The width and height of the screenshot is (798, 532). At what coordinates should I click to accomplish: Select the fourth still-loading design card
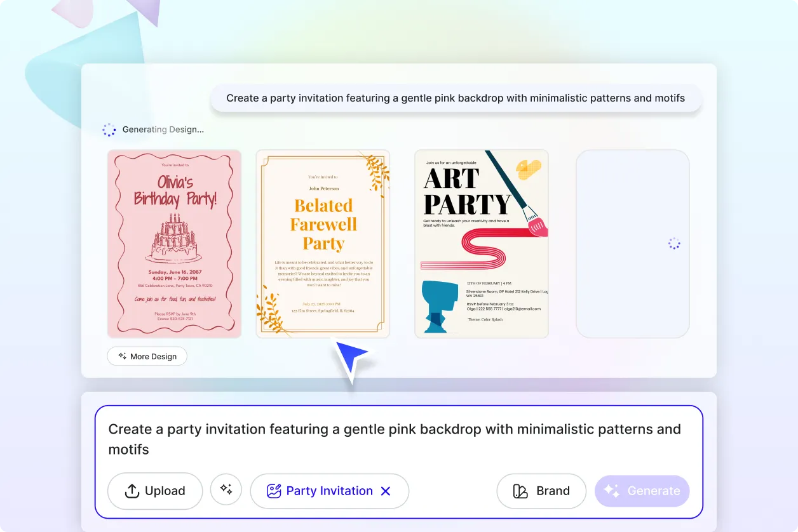tap(632, 243)
